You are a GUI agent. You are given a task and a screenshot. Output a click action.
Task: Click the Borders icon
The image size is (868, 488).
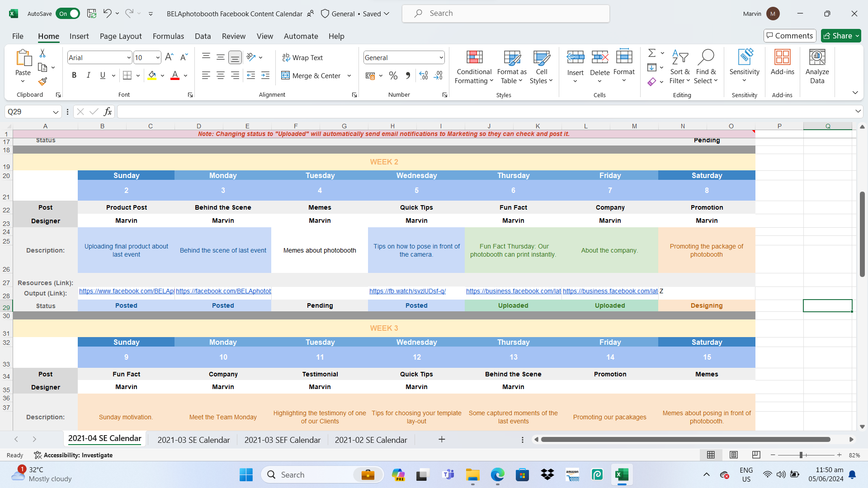(127, 75)
